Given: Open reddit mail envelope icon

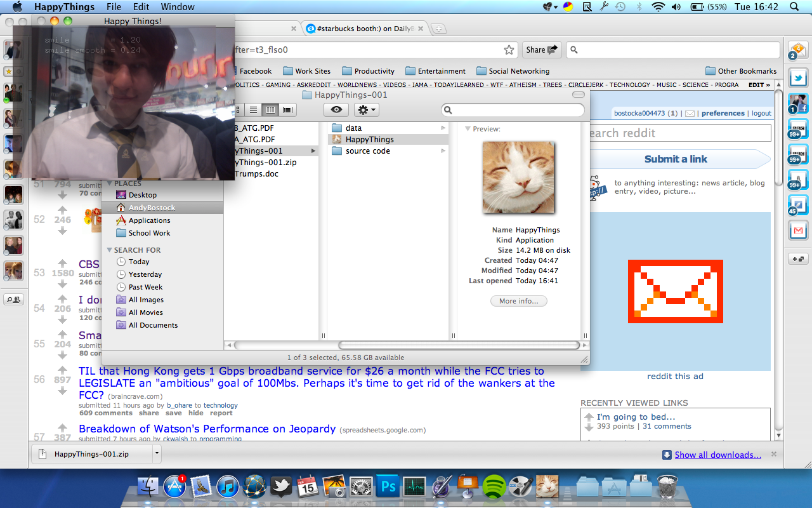Looking at the screenshot, I should click(690, 114).
